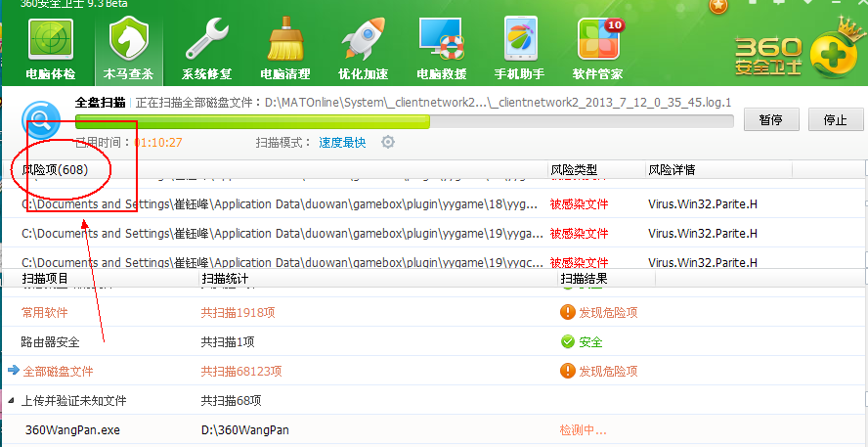
Task: Click 共扫描1918项 statistic
Action: [x=239, y=312]
